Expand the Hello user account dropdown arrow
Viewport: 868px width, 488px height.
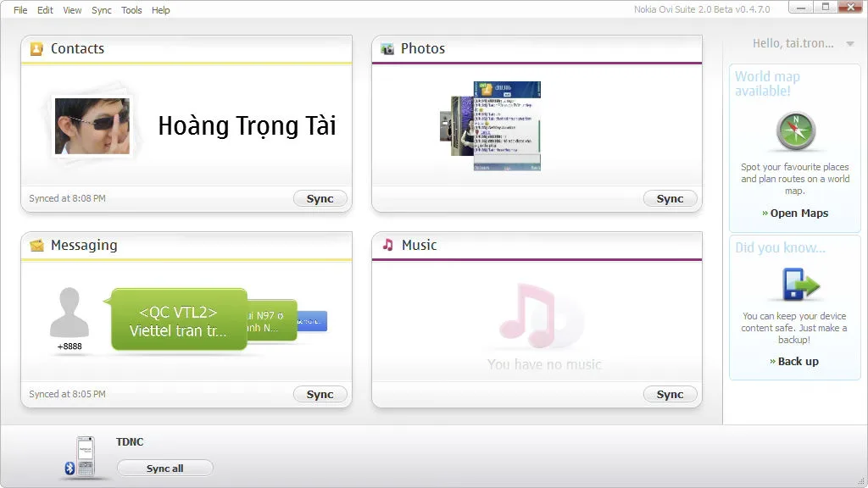(x=849, y=44)
